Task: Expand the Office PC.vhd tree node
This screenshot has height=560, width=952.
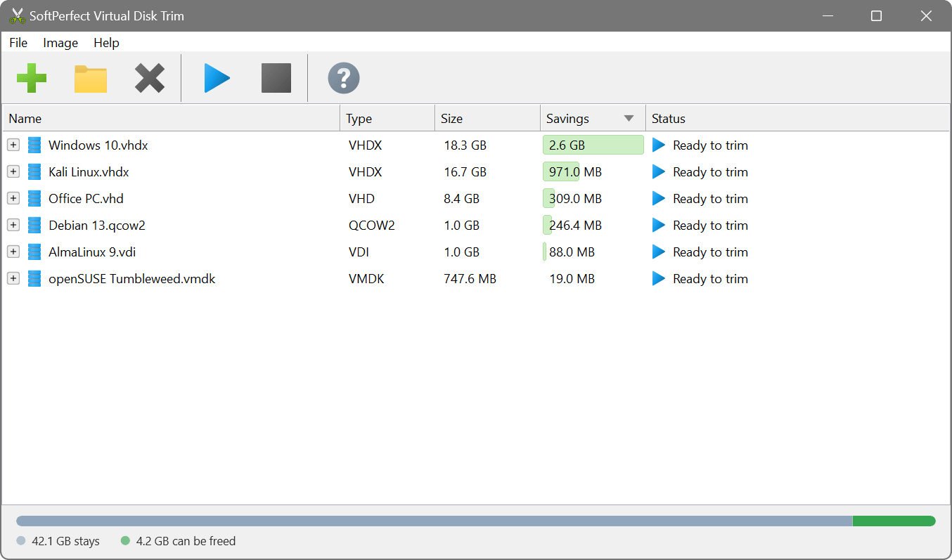Action: [13, 199]
